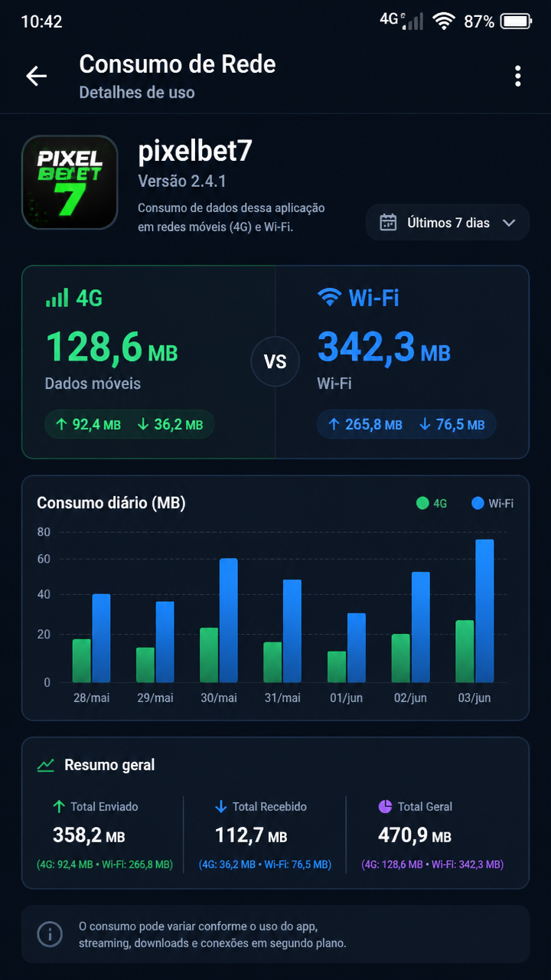Tap the blue Total Recebido down-arrow icon
The width and height of the screenshot is (551, 980).
(221, 806)
